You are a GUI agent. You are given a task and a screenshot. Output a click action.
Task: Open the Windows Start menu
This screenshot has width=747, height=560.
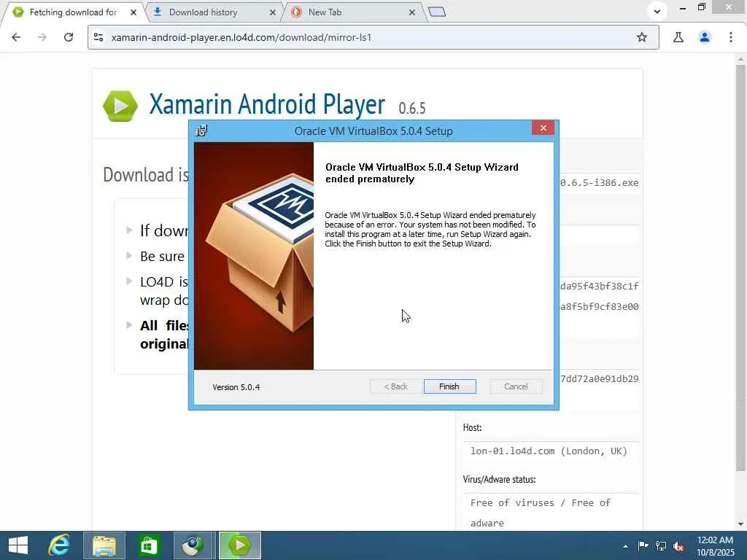18,545
